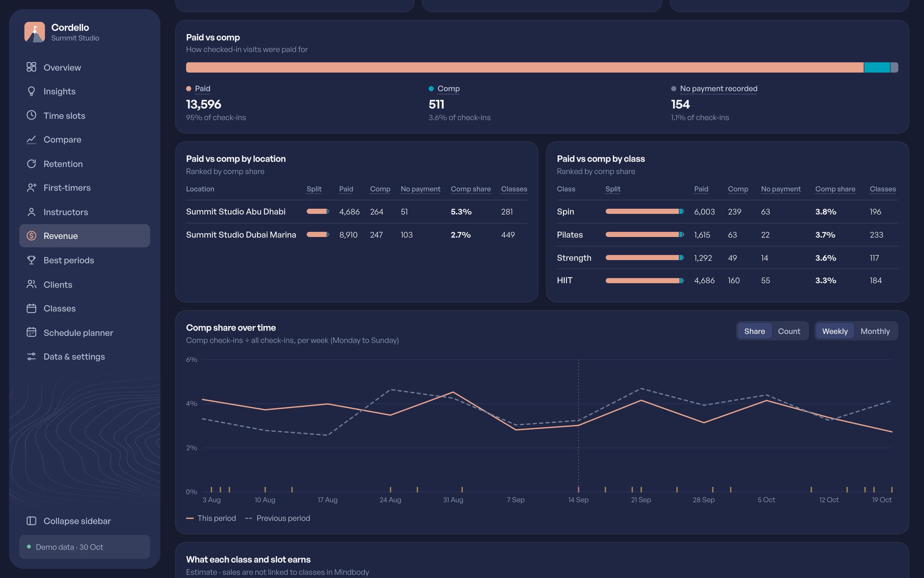Click the Overview grid icon
The width and height of the screenshot is (924, 578).
coord(31,67)
